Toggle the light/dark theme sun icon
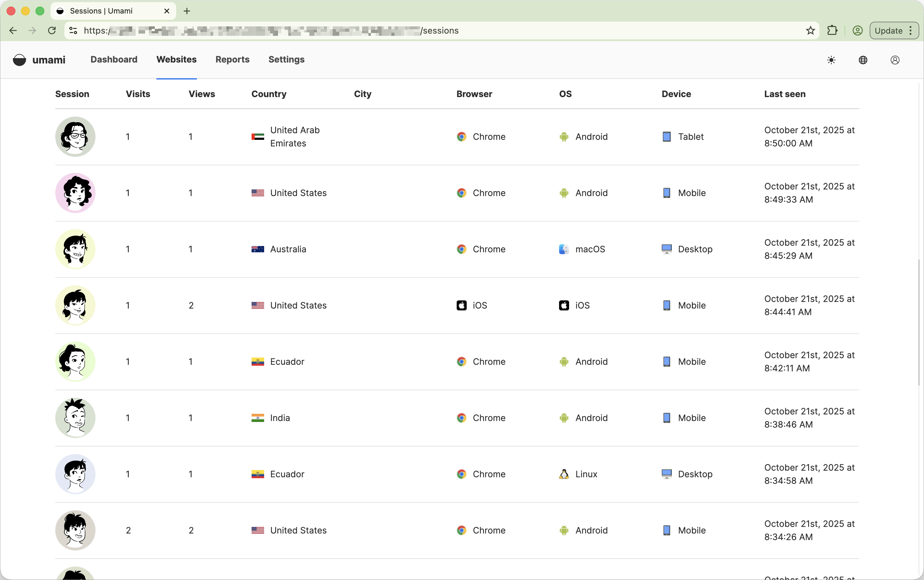This screenshot has width=924, height=580. [831, 60]
